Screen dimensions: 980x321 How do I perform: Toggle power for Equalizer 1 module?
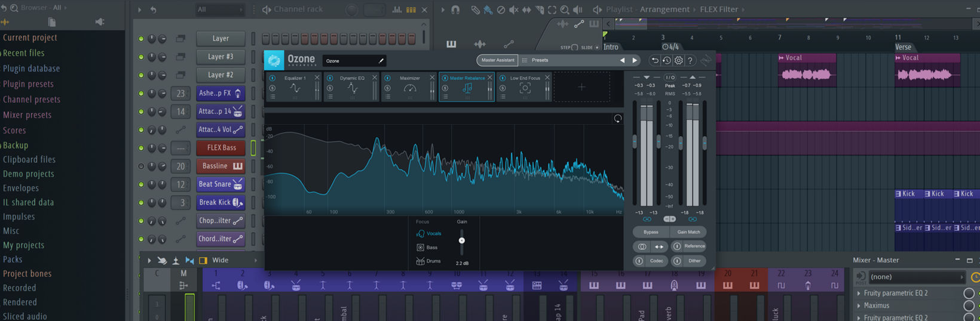tap(272, 78)
